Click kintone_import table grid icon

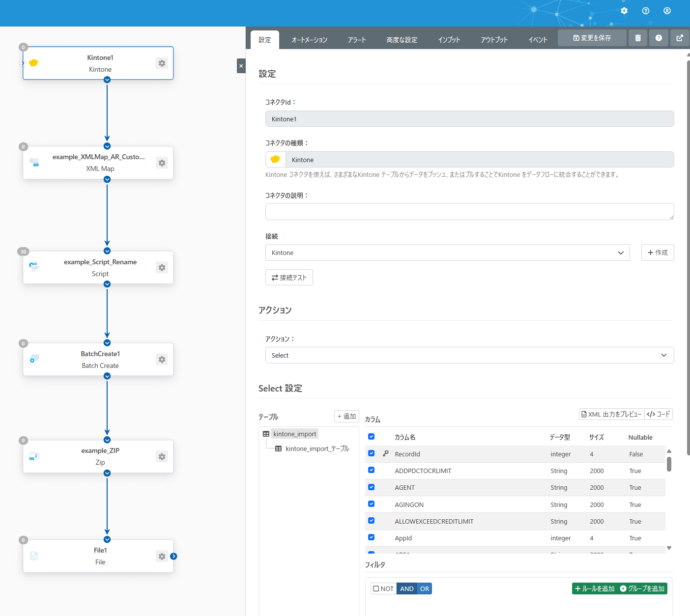point(266,434)
